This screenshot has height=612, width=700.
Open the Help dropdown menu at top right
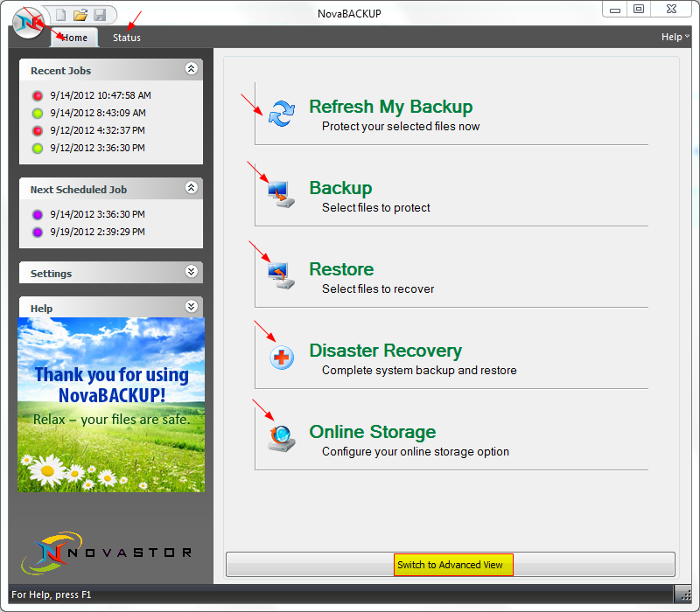pos(675,37)
